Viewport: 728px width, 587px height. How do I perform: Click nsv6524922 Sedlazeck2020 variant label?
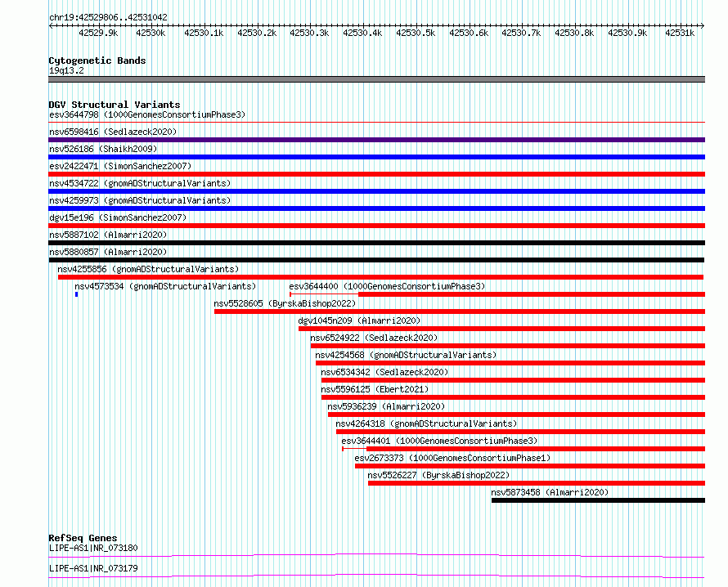[x=374, y=338]
